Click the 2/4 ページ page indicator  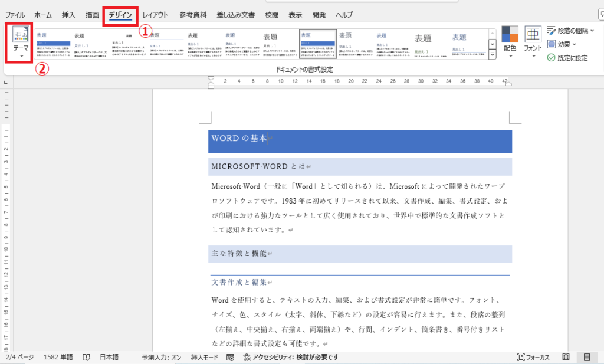tap(19, 357)
